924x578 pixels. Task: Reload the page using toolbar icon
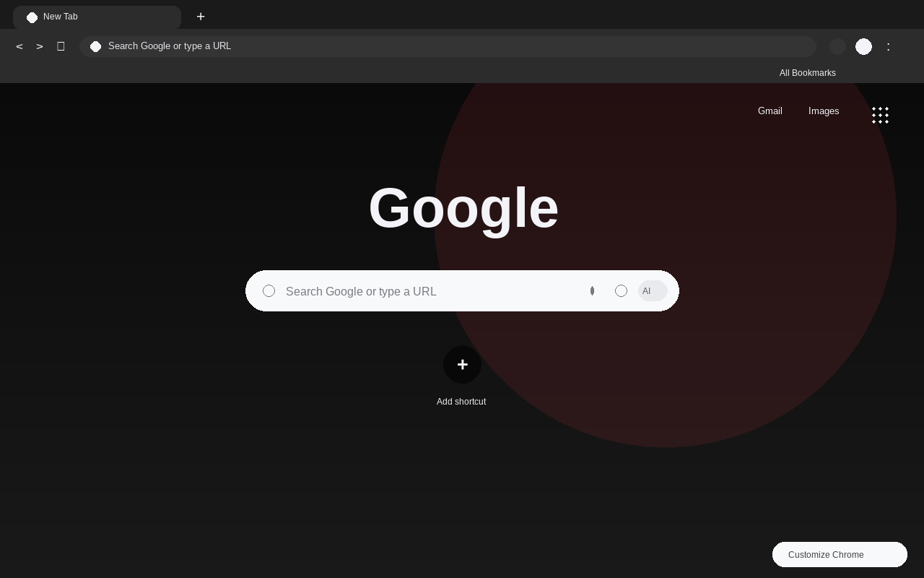(x=61, y=46)
